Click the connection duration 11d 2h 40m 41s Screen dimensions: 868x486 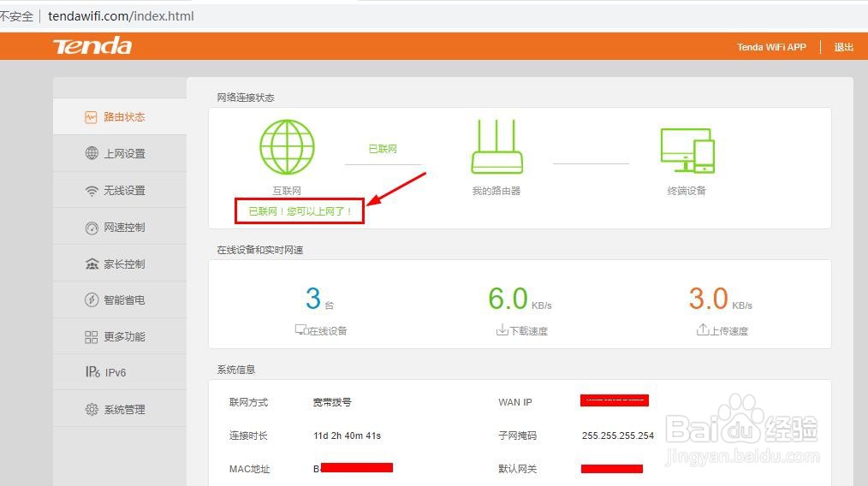[347, 436]
